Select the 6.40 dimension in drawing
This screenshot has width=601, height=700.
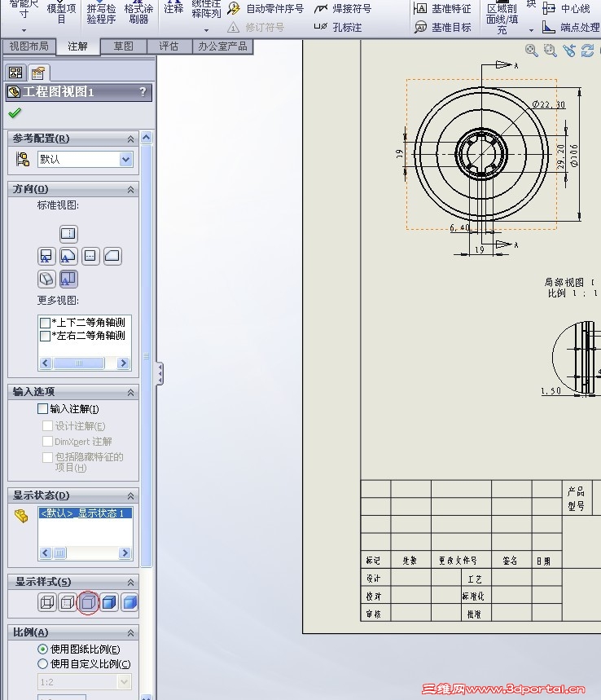tap(459, 227)
